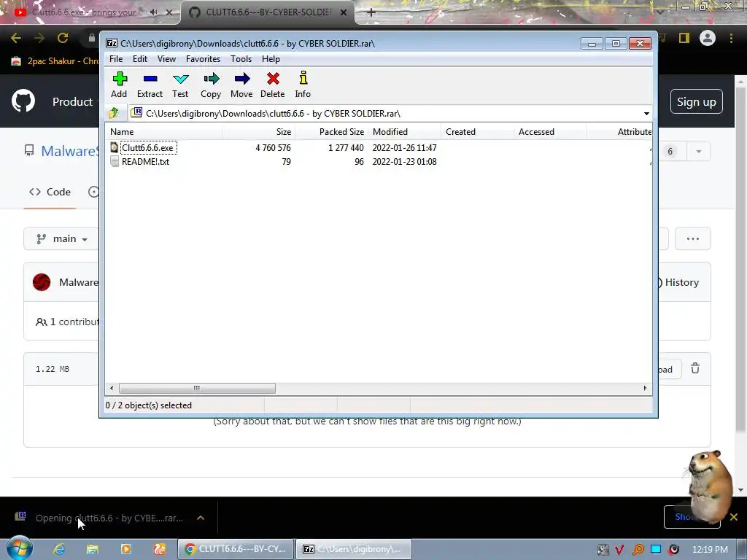The width and height of the screenshot is (747, 560).
Task: Sort files by the Size column
Action: (258, 132)
